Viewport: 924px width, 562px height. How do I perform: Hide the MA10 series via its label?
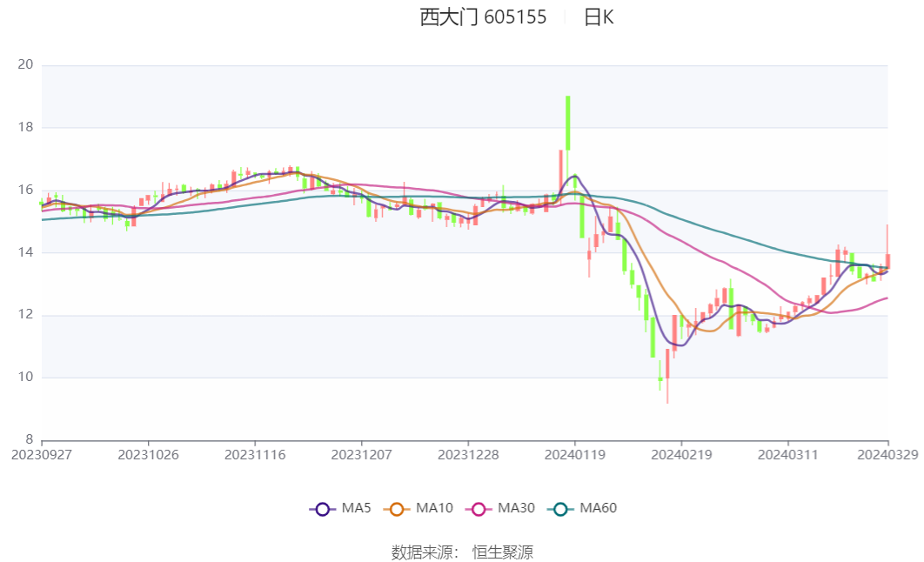[x=434, y=508]
